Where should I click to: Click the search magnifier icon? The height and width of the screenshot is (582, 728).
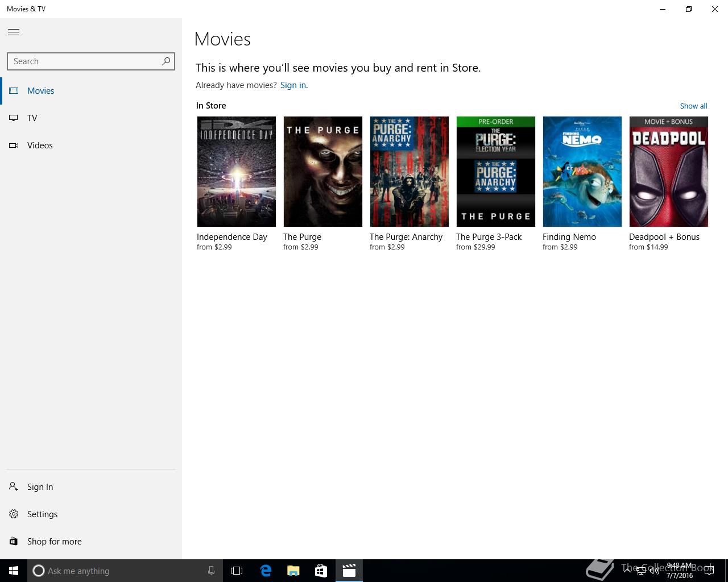[x=166, y=61]
